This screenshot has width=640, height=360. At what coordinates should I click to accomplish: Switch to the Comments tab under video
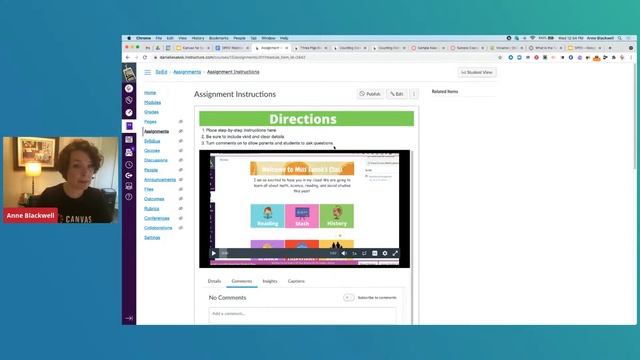coord(242,281)
